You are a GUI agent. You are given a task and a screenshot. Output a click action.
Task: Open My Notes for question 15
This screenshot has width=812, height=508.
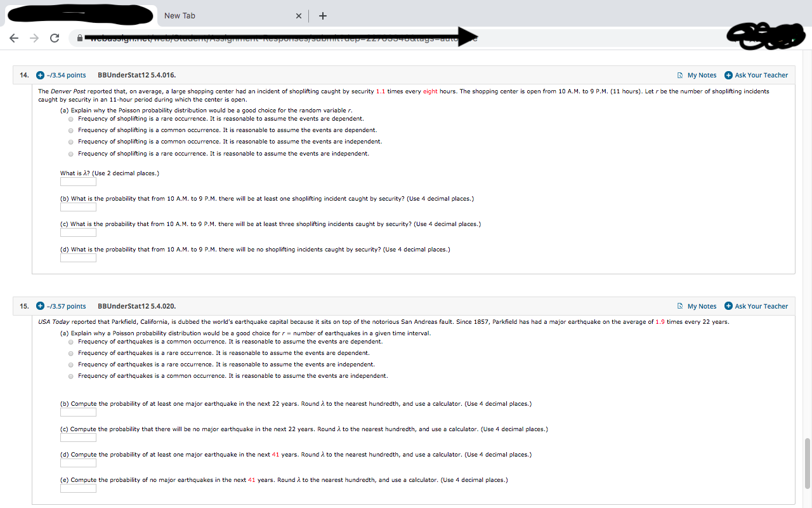[700, 306]
